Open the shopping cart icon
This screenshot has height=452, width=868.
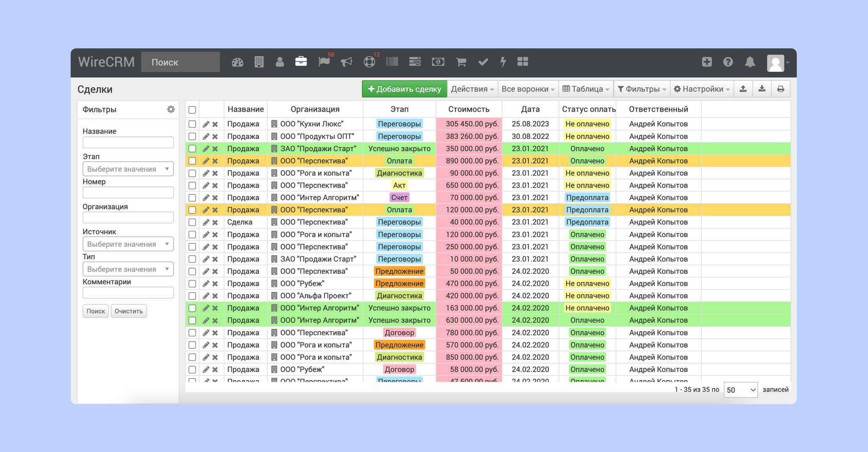[461, 62]
